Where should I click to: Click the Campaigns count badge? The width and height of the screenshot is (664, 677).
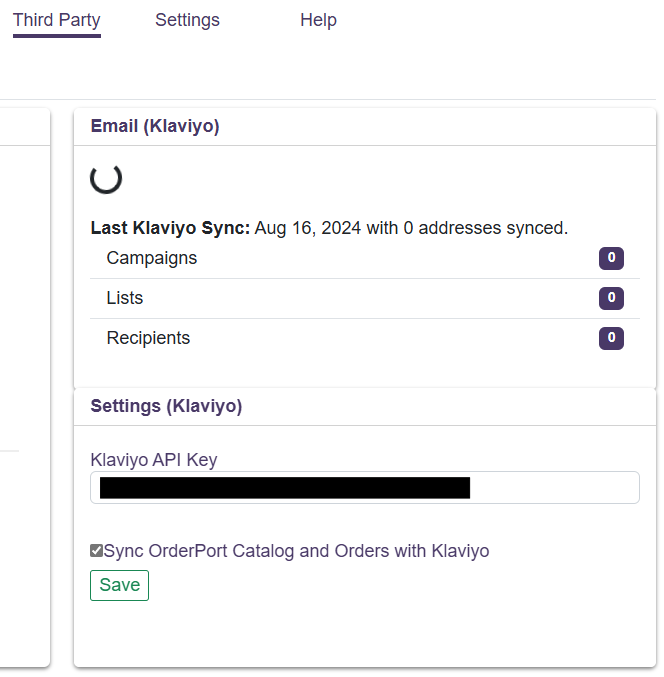coord(611,259)
